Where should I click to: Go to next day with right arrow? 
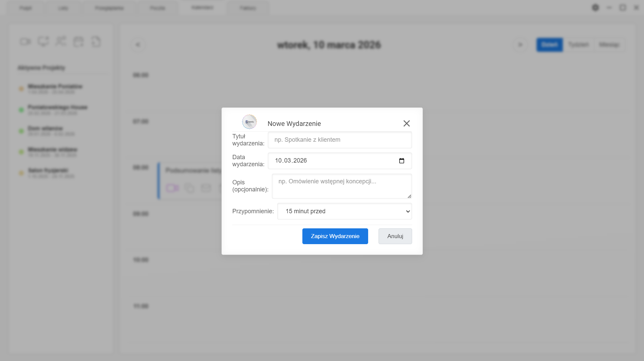pos(520,45)
